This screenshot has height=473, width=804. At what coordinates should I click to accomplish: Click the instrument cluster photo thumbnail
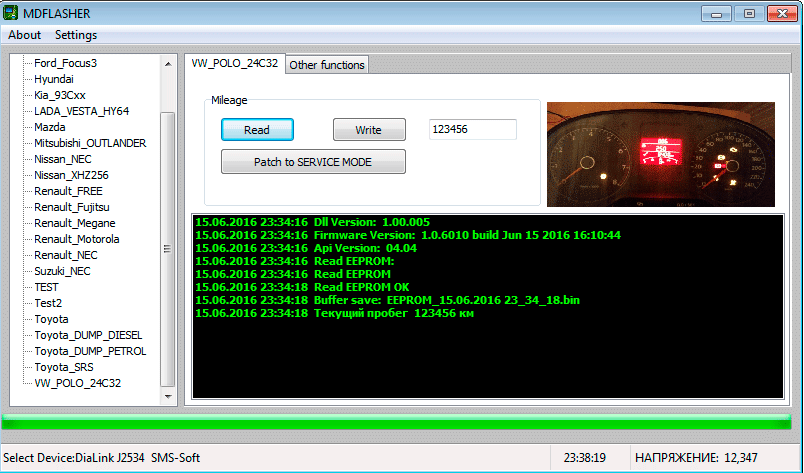[664, 152]
